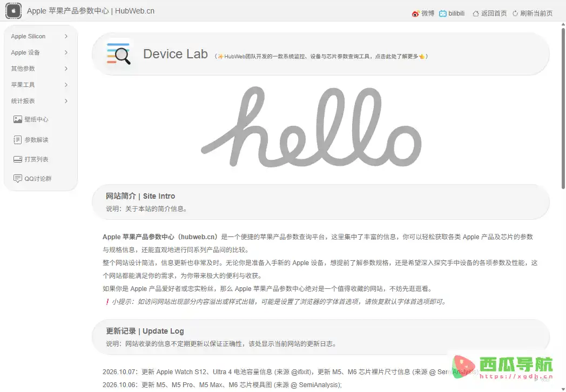Click the Device Lab title
The image size is (566, 392).
pyautogui.click(x=176, y=54)
